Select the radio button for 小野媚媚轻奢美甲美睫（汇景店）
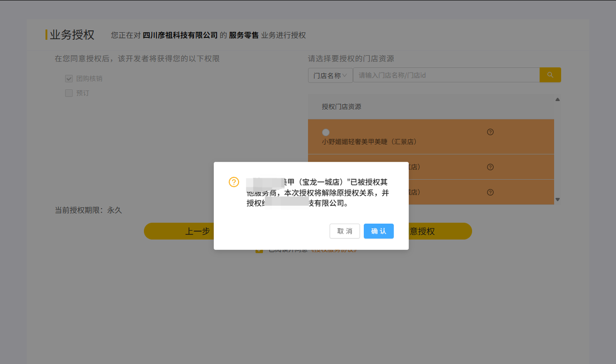The image size is (616, 364). (326, 132)
